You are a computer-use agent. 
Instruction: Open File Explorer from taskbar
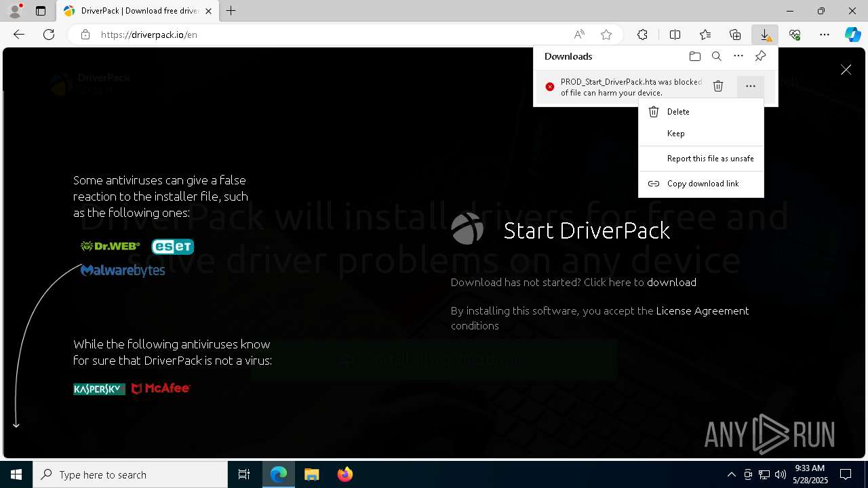(x=312, y=474)
